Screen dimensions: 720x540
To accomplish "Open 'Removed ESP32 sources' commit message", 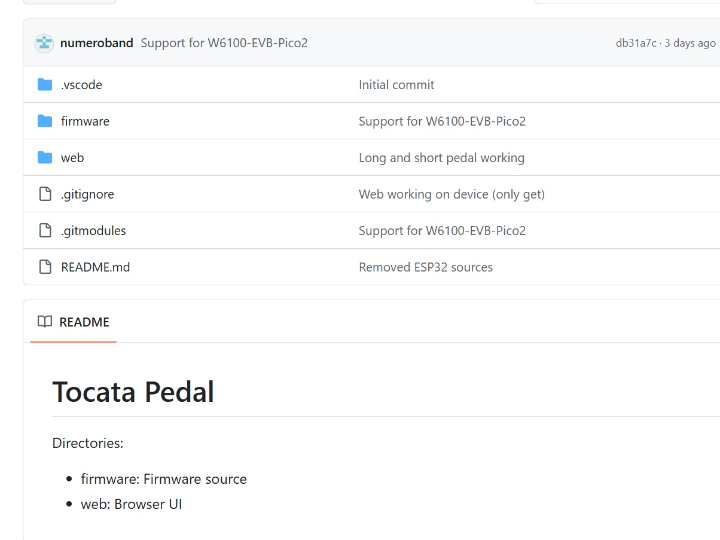I will pyautogui.click(x=425, y=267).
